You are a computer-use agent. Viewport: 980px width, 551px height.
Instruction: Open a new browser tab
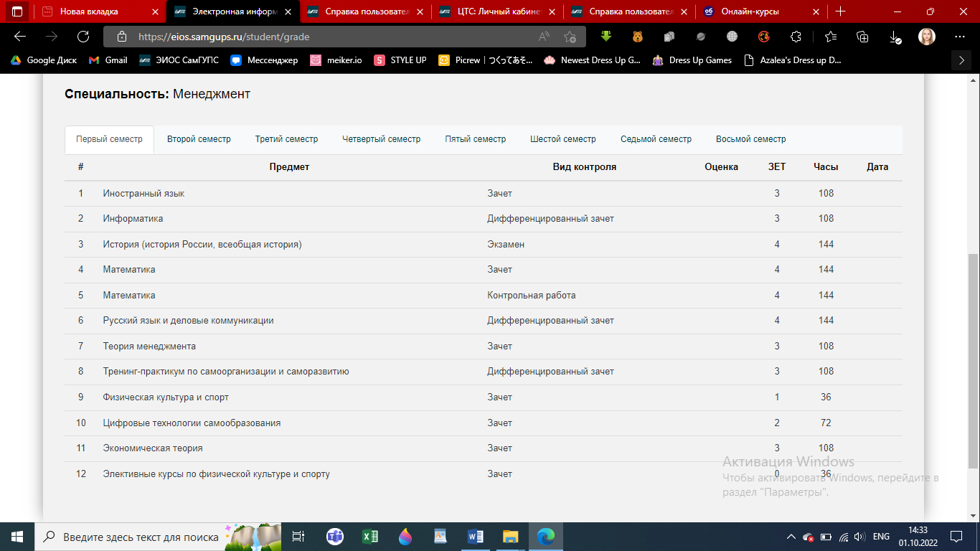[841, 11]
